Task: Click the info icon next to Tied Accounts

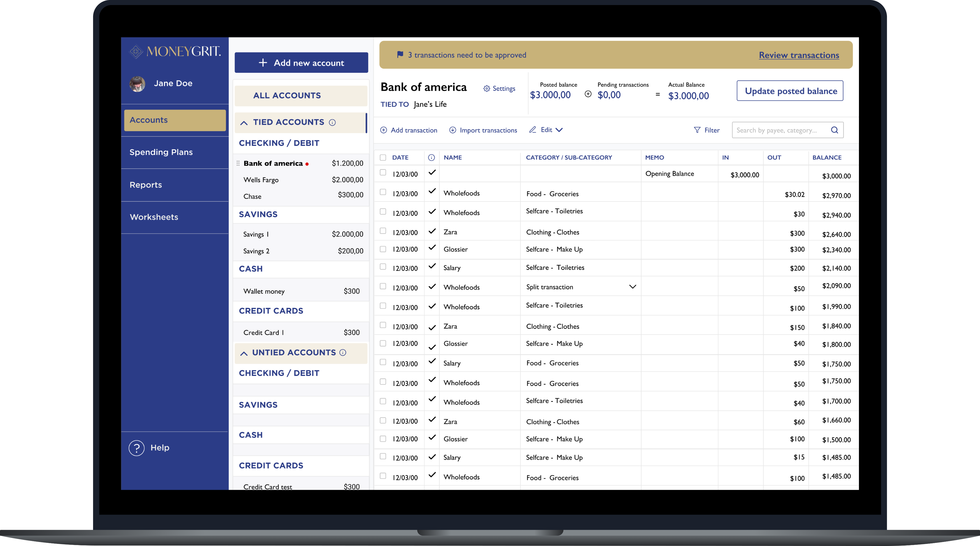Action: pos(332,122)
